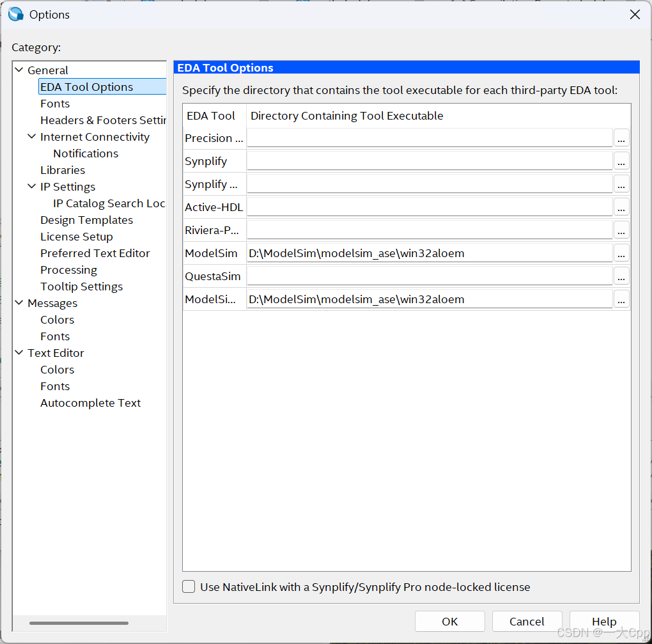Open Headers & Footers Settings category
Screen dimensions: 652x644
[103, 120]
